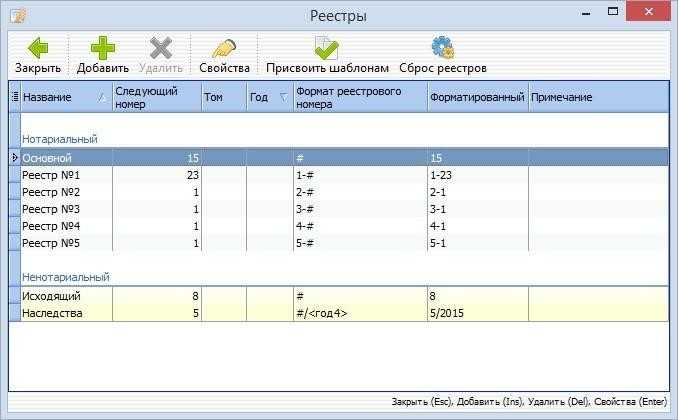Click the Том column header
The width and height of the screenshot is (678, 420).
(x=224, y=97)
